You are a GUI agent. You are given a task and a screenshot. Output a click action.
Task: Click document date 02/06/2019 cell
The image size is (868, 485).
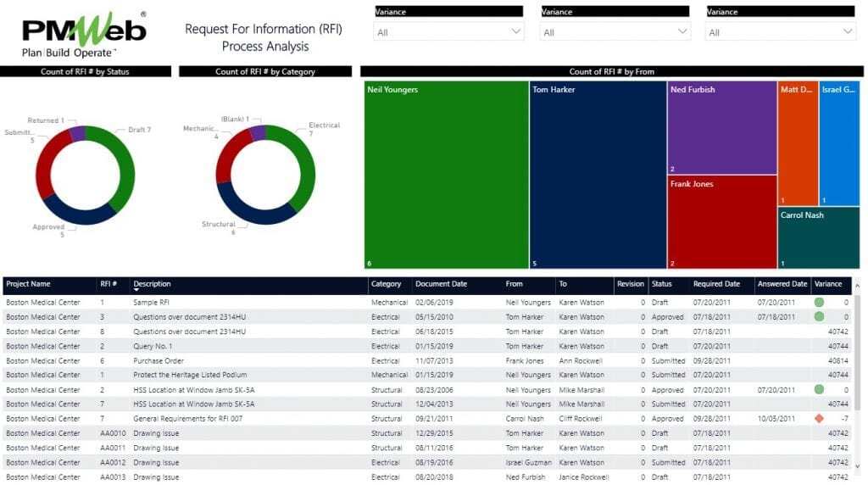point(434,303)
